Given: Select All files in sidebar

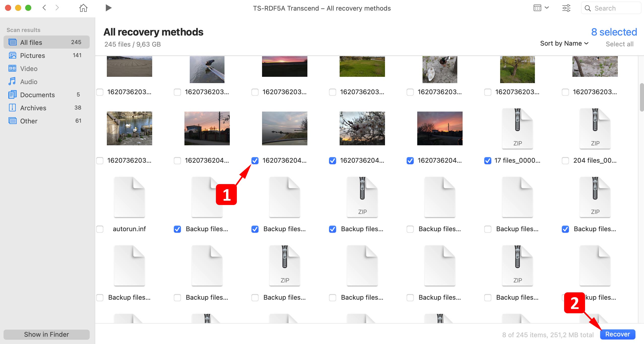Looking at the screenshot, I should click(x=47, y=42).
